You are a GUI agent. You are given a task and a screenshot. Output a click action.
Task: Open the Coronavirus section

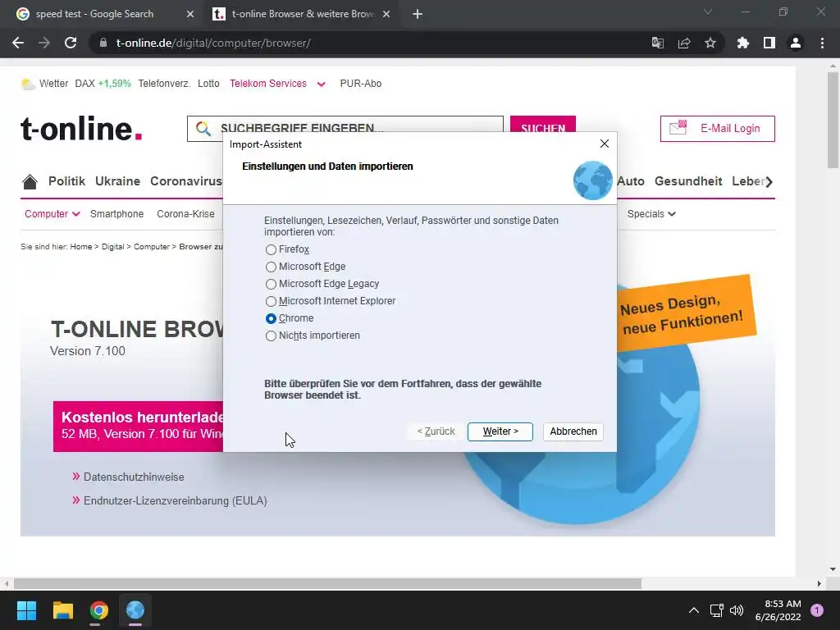point(186,181)
